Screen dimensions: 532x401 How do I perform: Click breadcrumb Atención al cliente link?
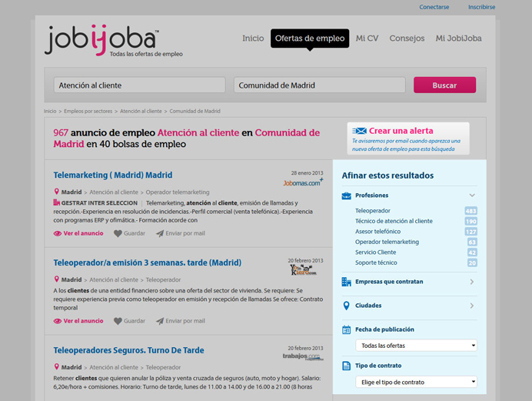[141, 112]
